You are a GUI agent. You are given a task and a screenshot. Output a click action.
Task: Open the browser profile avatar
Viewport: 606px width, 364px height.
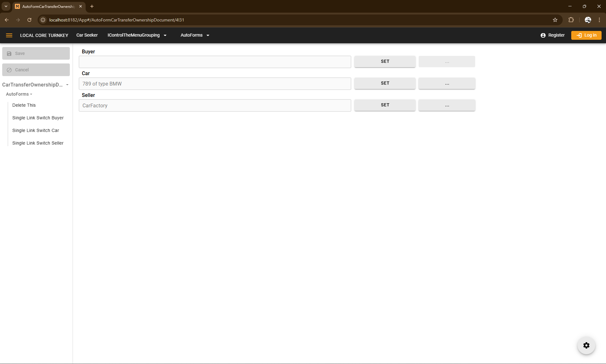click(588, 20)
